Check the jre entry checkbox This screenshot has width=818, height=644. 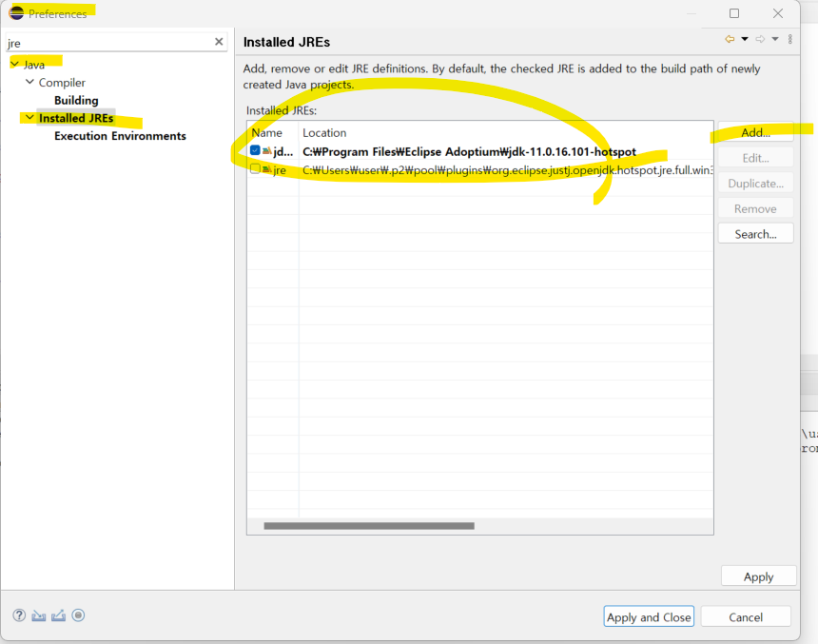255,169
